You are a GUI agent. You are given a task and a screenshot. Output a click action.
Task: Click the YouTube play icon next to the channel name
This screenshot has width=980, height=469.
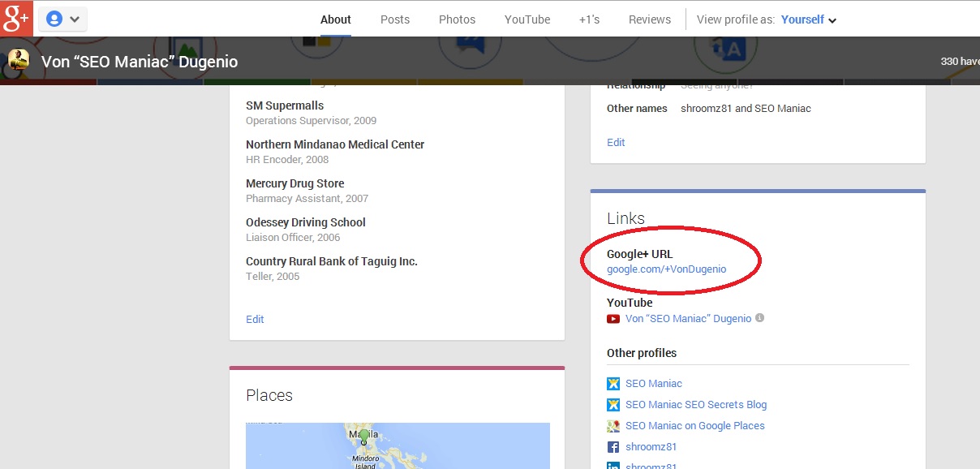[613, 318]
